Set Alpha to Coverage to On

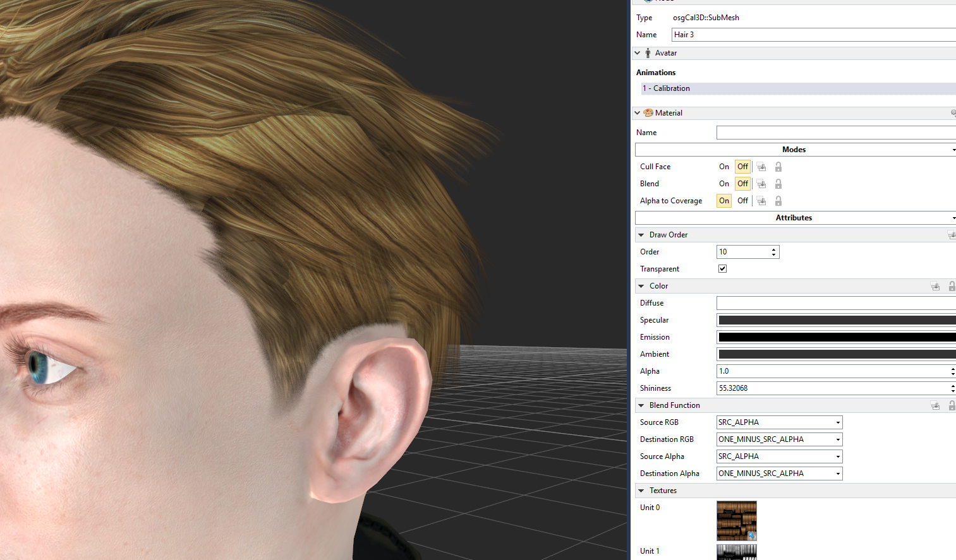click(724, 201)
